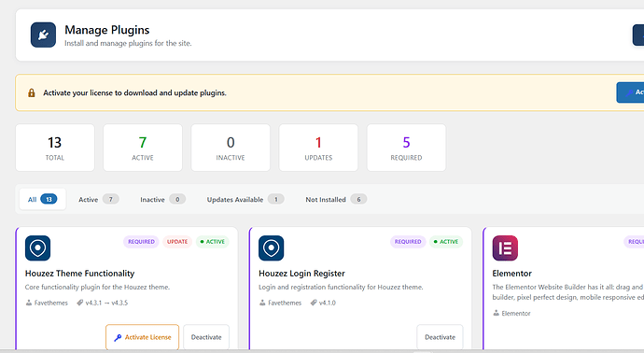The width and height of the screenshot is (644, 353).
Task: Open the Not Installed tab
Action: (x=336, y=199)
